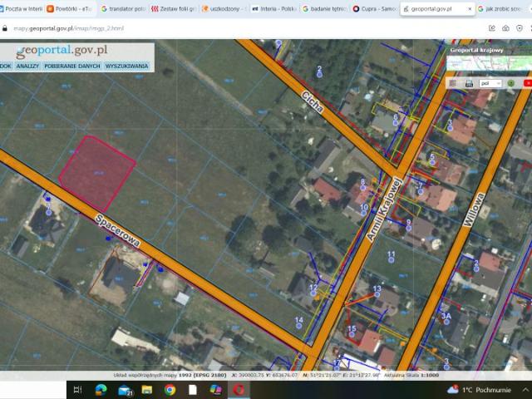Open File Explorer from the taskbar
Viewport: 532px width, 399px height.
(147, 390)
